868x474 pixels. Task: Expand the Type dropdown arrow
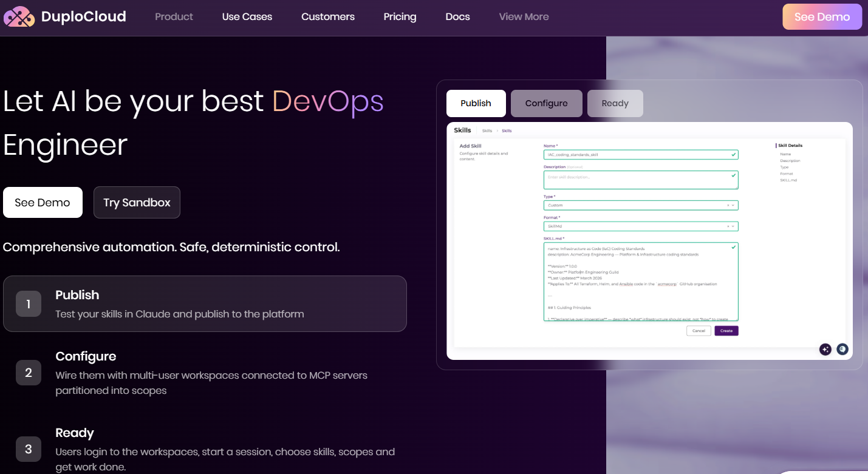[x=733, y=205]
